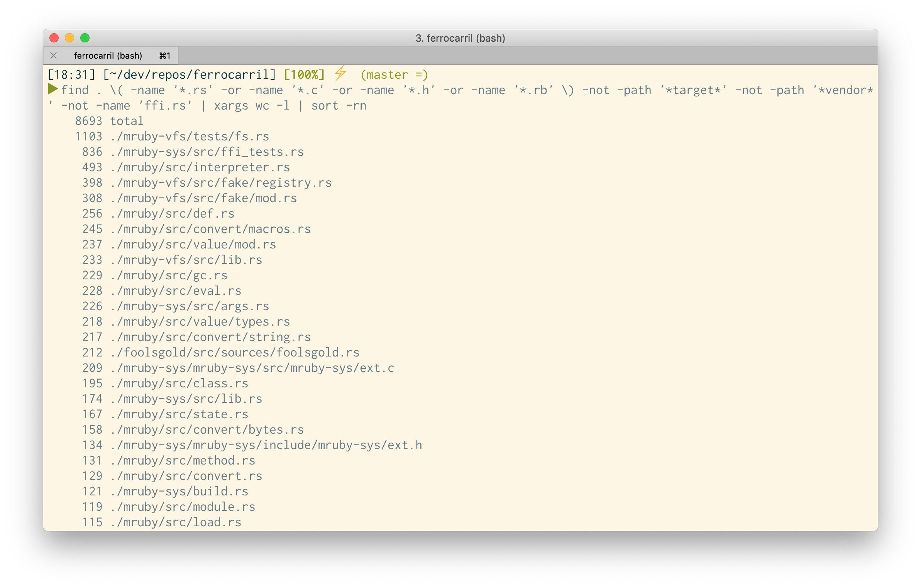The image size is (921, 588).
Task: Click the lightning bolt prompt icon
Action: click(x=340, y=73)
